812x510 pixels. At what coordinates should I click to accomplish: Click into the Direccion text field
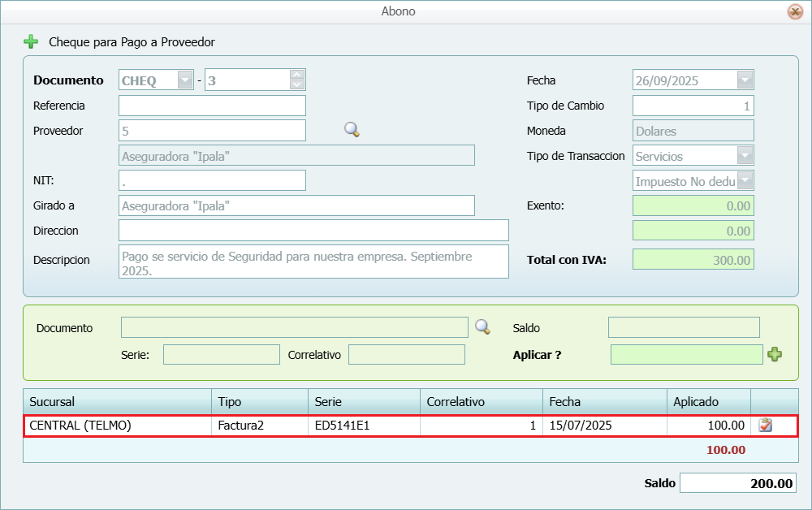coord(313,231)
